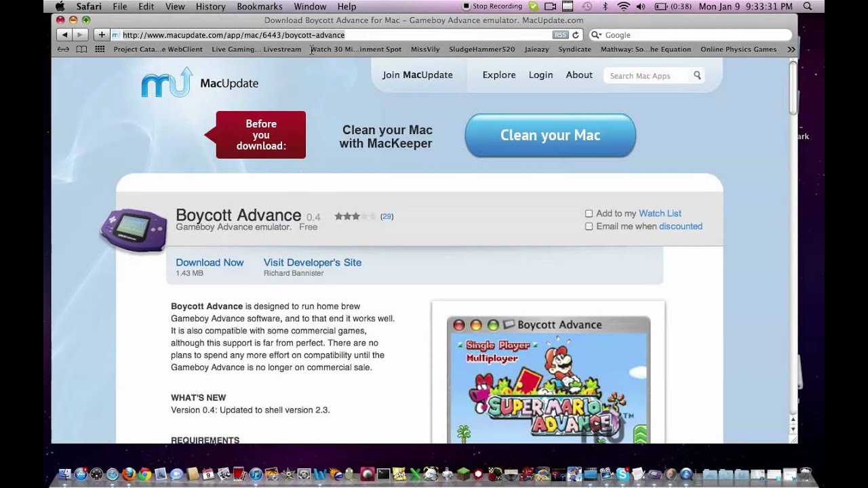
Task: Open the Time Machine menu bar icon
Action: [587, 7]
